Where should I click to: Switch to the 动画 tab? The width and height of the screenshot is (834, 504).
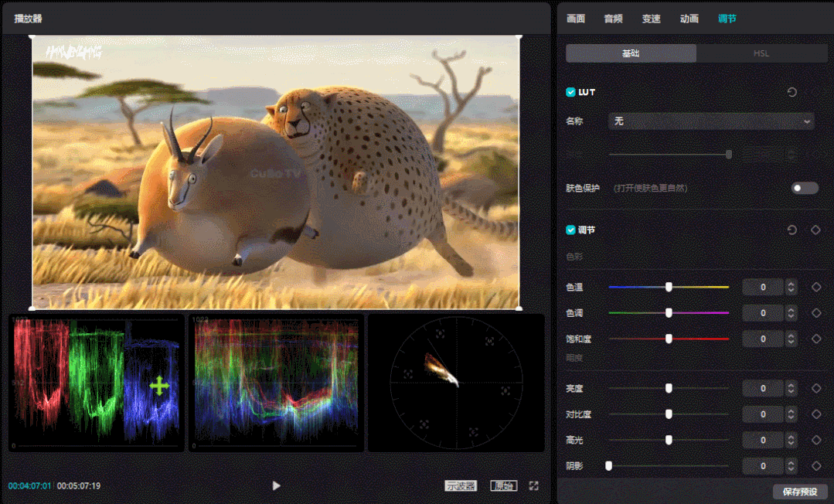coord(689,19)
